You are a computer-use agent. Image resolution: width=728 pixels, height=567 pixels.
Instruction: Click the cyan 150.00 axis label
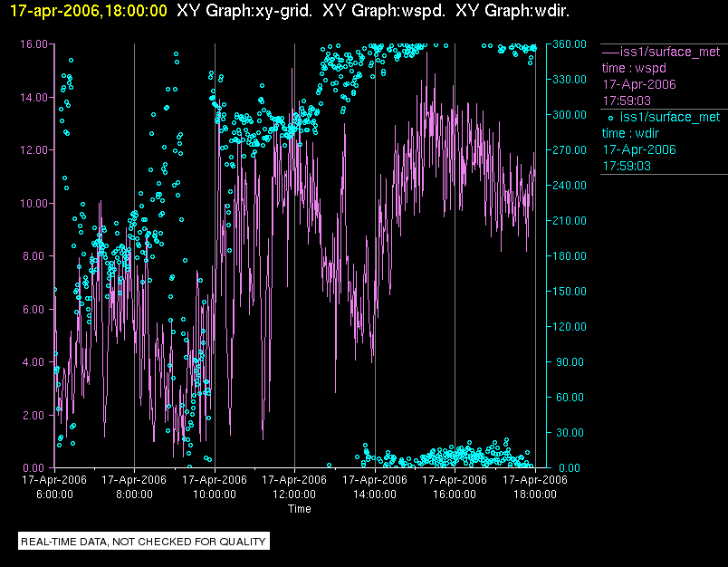pyautogui.click(x=570, y=291)
